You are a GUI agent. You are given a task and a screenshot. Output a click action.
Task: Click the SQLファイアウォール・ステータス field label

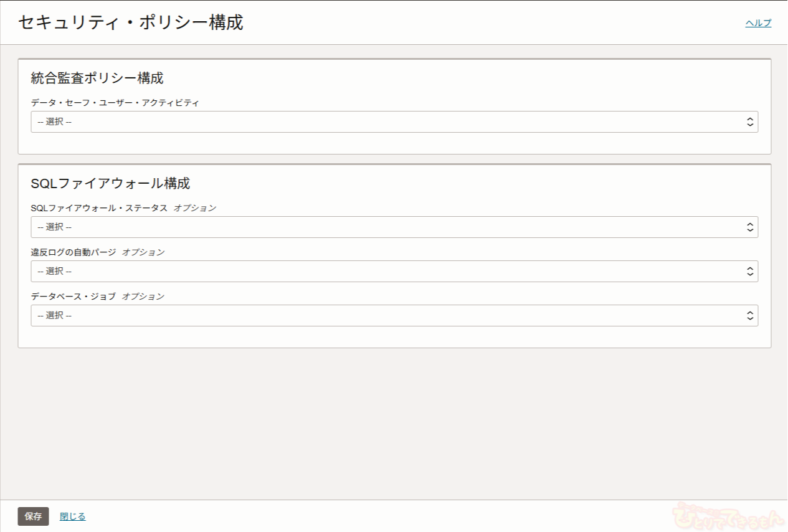99,208
